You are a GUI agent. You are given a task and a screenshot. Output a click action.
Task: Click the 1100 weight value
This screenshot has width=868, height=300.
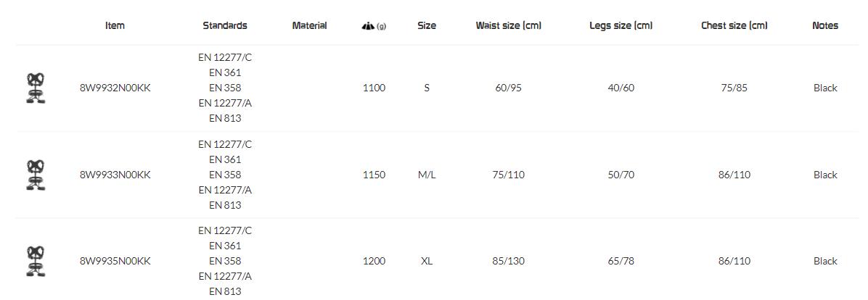pyautogui.click(x=374, y=88)
